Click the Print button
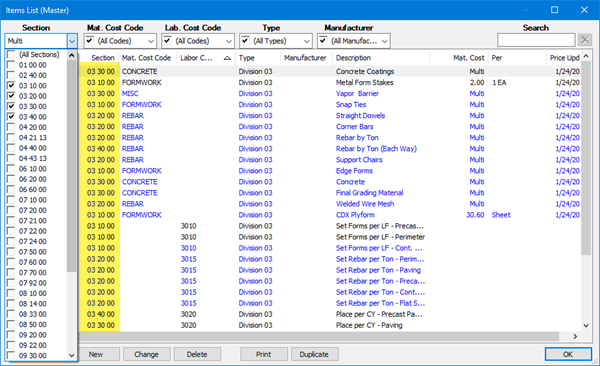 264,354
